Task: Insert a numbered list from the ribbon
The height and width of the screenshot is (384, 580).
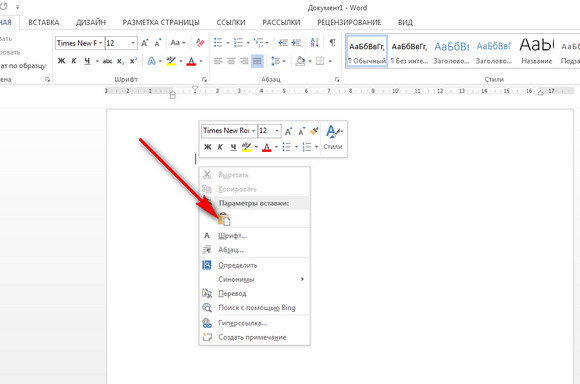Action: tap(238, 43)
